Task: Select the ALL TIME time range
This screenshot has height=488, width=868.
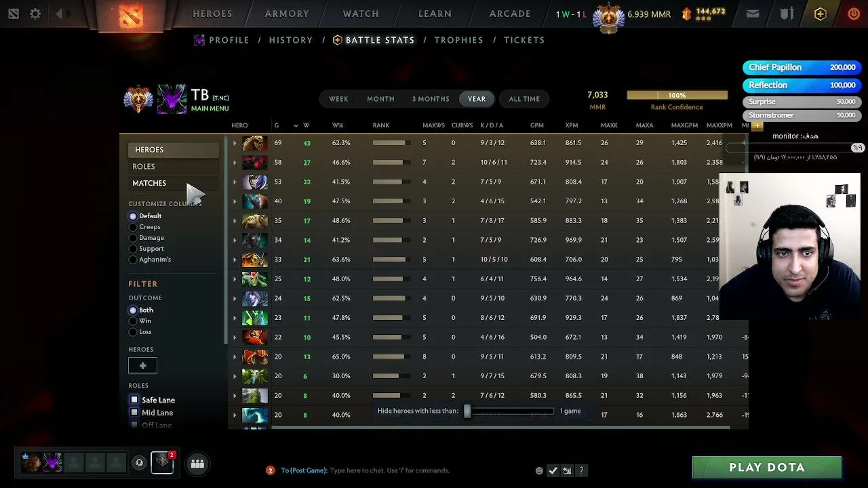Action: [524, 99]
